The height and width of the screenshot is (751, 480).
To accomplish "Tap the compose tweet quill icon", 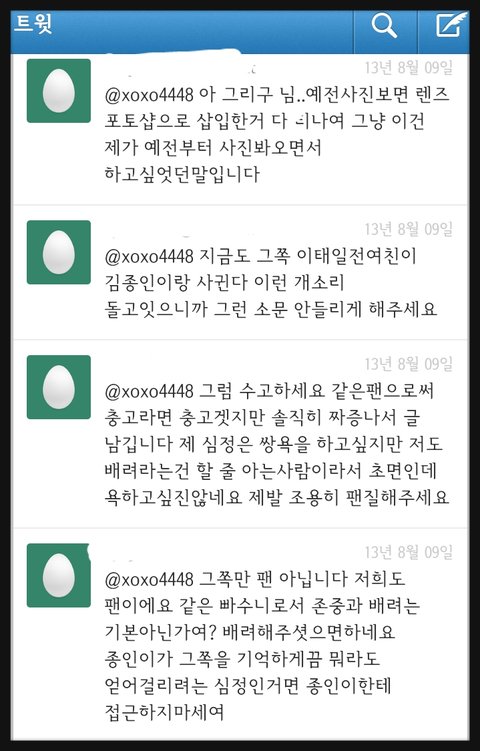I will [450, 25].
